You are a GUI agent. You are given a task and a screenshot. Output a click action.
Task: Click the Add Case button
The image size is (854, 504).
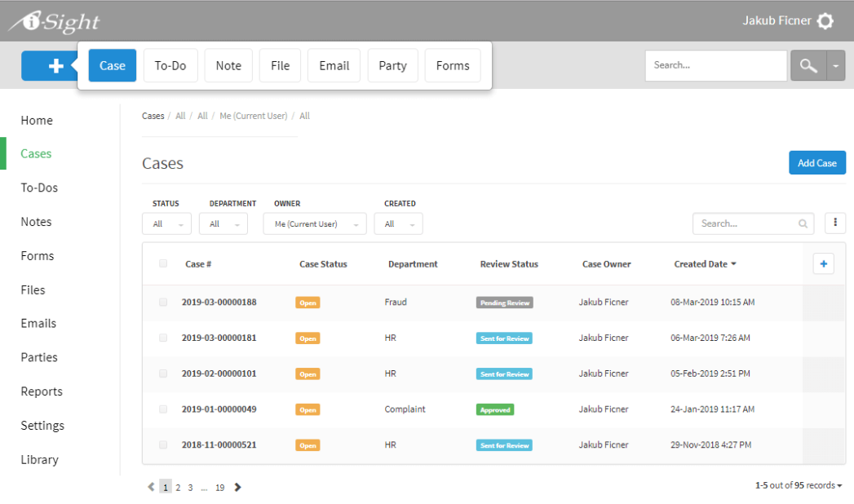[x=817, y=163]
